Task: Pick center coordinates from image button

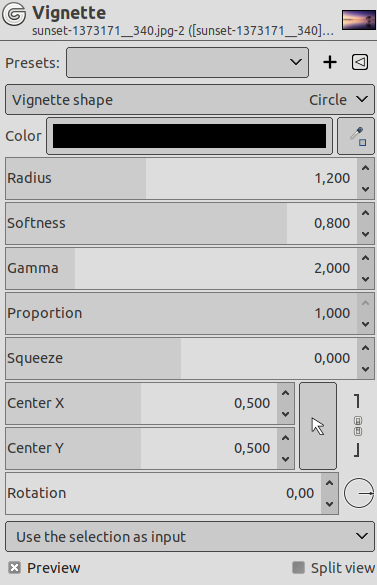Action: click(x=318, y=426)
